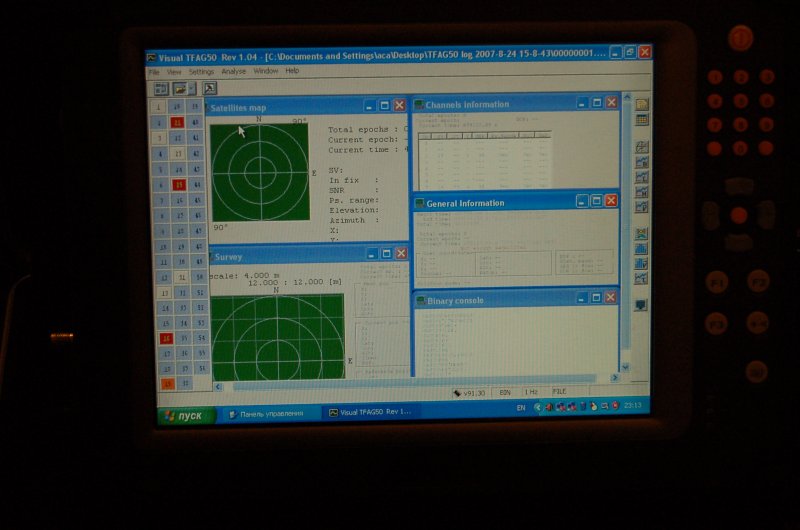
Task: Click the Binary console window title icon
Action: coord(421,301)
